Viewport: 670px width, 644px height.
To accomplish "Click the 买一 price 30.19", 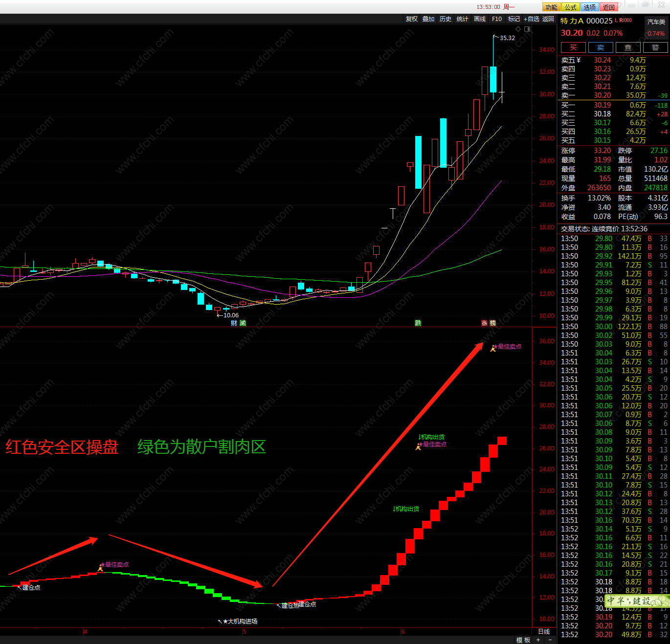I will pos(603,105).
